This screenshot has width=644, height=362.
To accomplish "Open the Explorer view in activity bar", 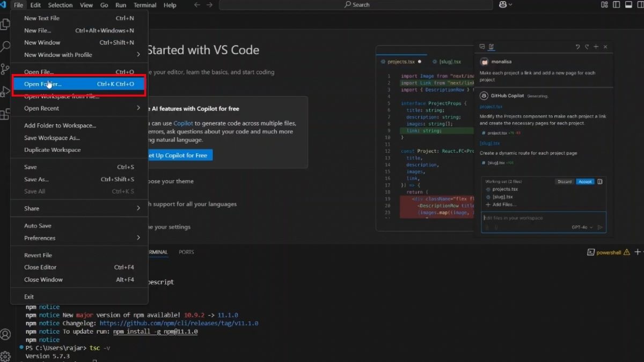I will tap(5, 24).
